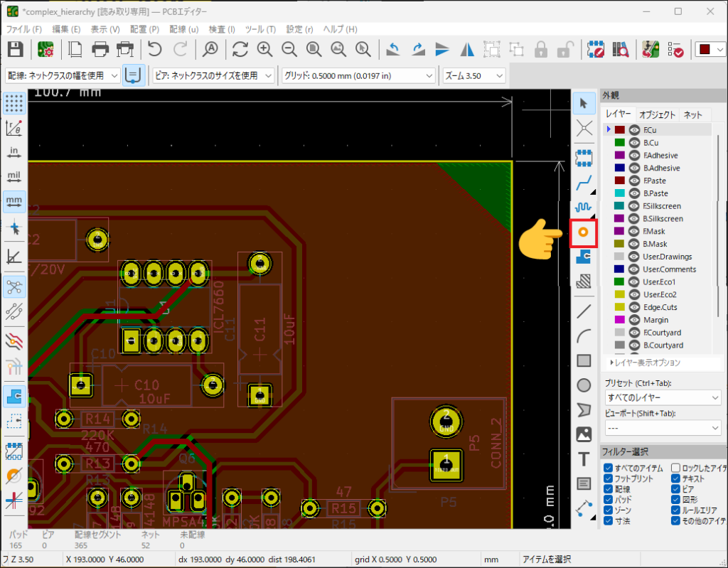Switch to the オブジェクト tab
This screenshot has height=568, width=728.
tap(657, 114)
